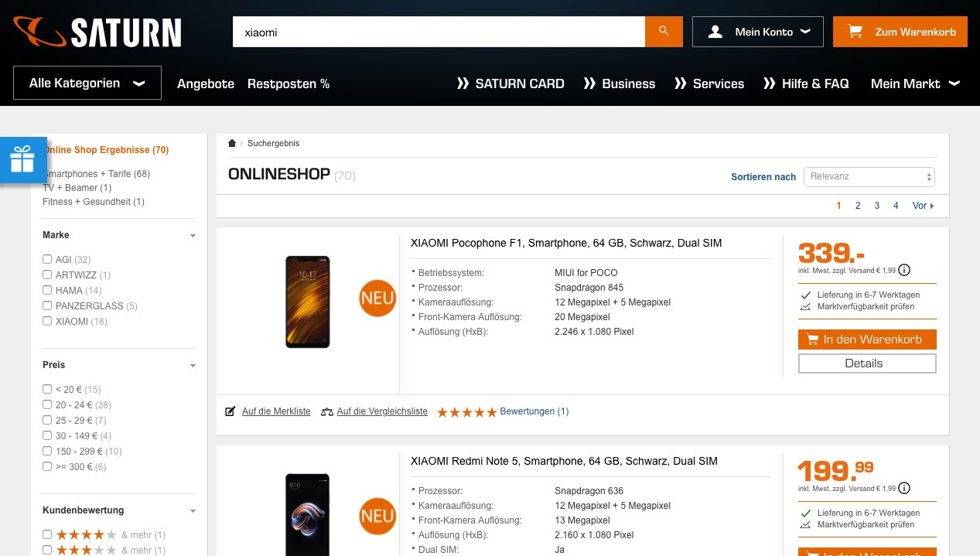Open the five-star Bewertungen rating for Pocophone
The width and height of the screenshot is (980, 556).
(503, 411)
